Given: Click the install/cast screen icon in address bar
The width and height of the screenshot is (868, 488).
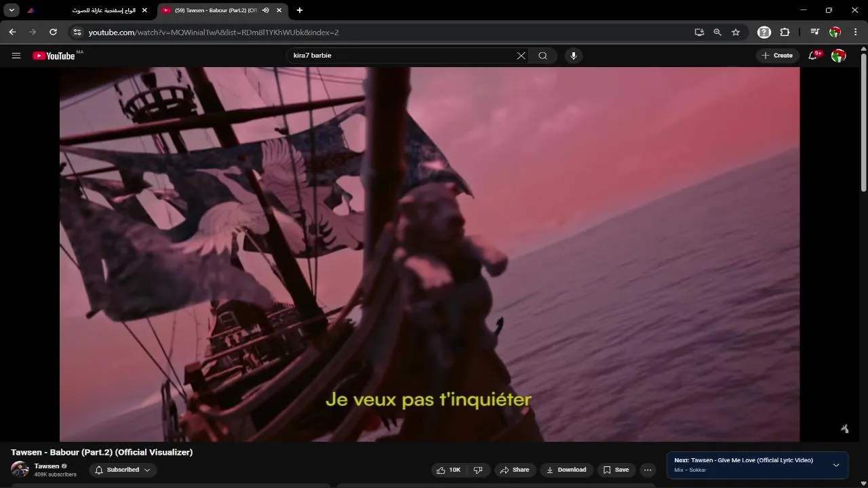Looking at the screenshot, I should coord(699,32).
